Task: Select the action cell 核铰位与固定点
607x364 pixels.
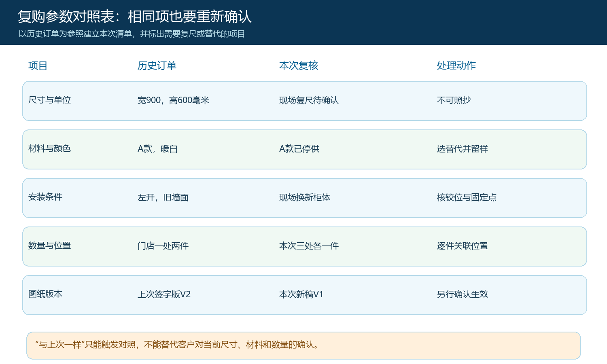Action: [x=467, y=197]
